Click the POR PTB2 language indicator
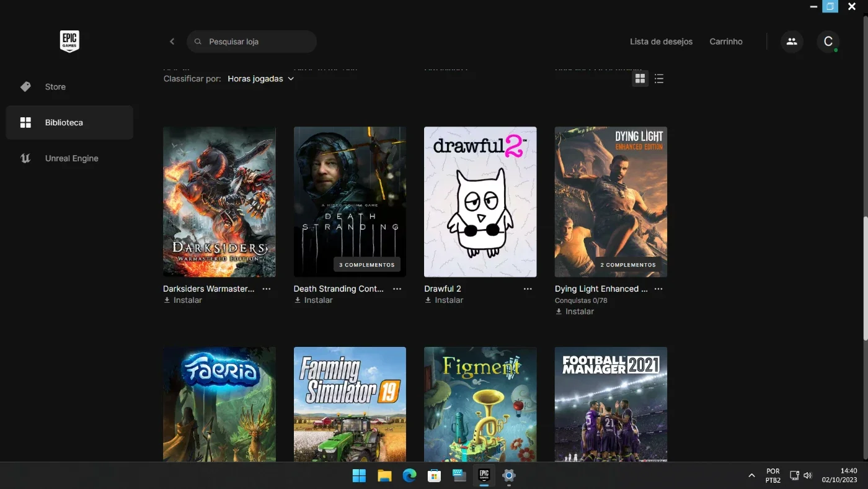 pos(773,476)
